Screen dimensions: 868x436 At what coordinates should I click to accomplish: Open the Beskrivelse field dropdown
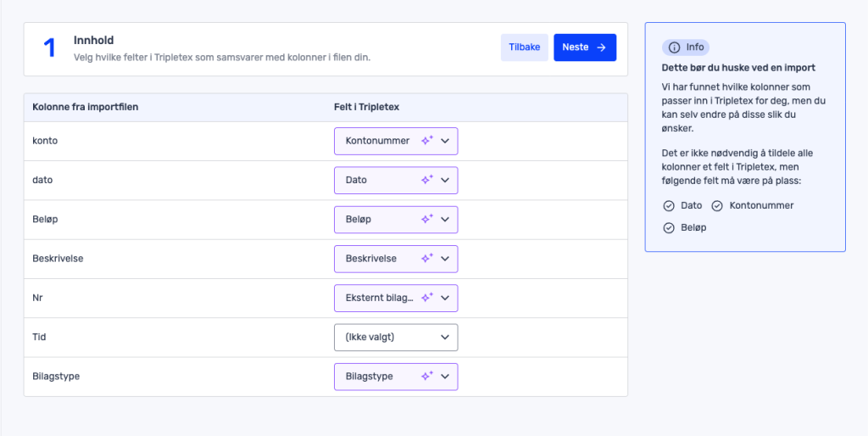(x=396, y=259)
